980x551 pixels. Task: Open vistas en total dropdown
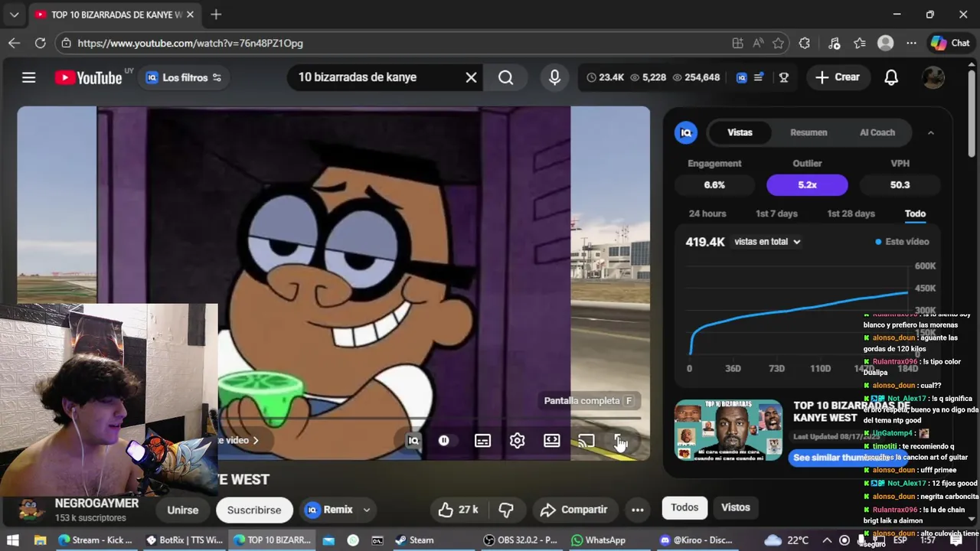[x=767, y=242]
